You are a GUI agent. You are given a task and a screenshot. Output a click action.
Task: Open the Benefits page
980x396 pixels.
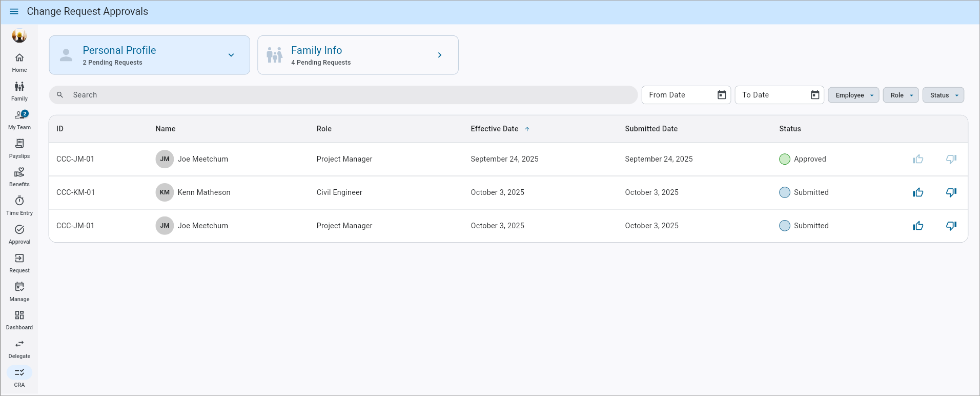pos(19,177)
